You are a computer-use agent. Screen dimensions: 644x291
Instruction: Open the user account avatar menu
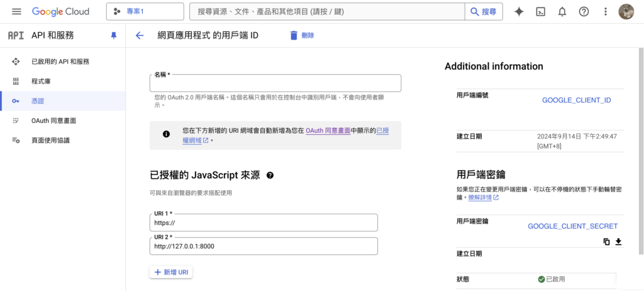pyautogui.click(x=626, y=11)
